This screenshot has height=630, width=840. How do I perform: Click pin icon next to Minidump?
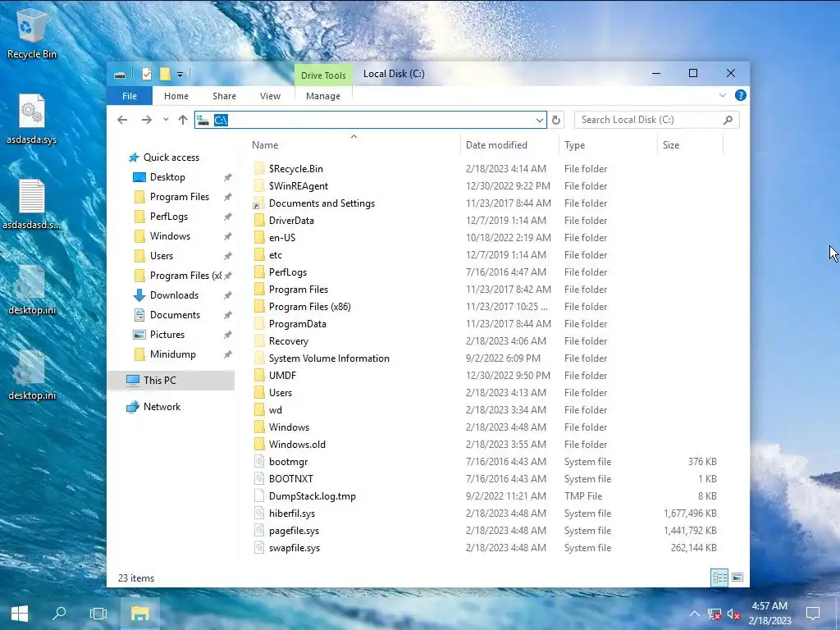[x=228, y=354]
